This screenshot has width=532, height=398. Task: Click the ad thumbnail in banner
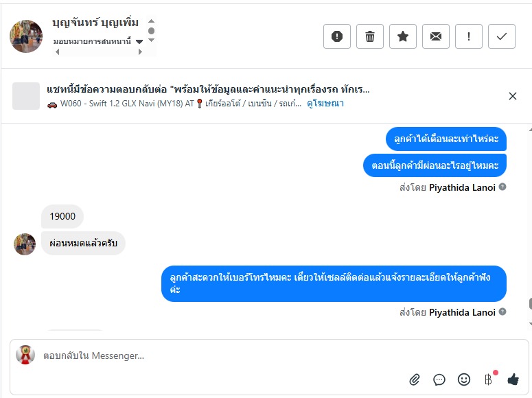click(26, 96)
